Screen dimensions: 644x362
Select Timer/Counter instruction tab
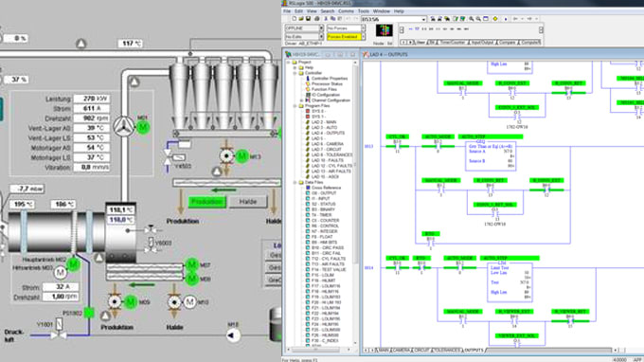pos(453,43)
